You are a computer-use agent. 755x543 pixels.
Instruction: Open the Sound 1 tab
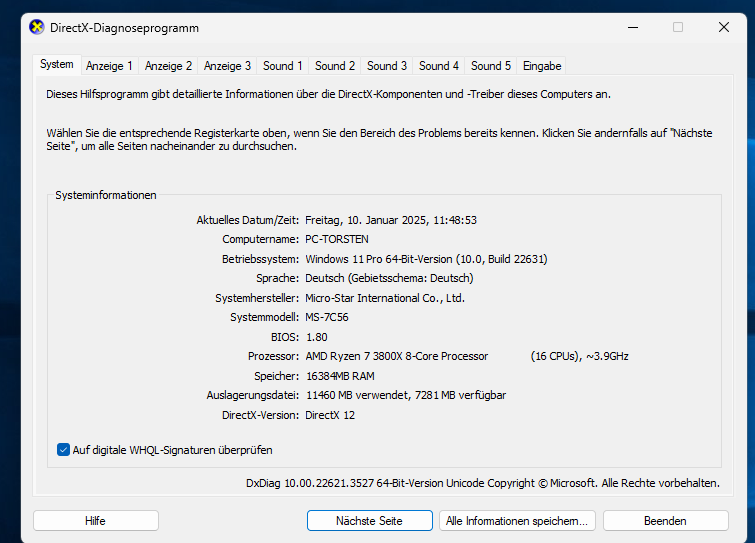click(x=283, y=66)
